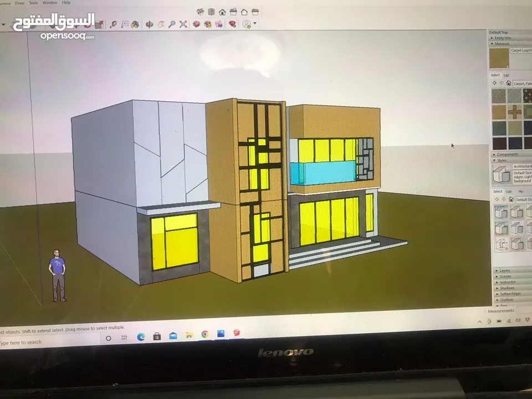Switch to Iso standard view
Screen dimensions: 532x399
pyautogui.click(x=200, y=12)
